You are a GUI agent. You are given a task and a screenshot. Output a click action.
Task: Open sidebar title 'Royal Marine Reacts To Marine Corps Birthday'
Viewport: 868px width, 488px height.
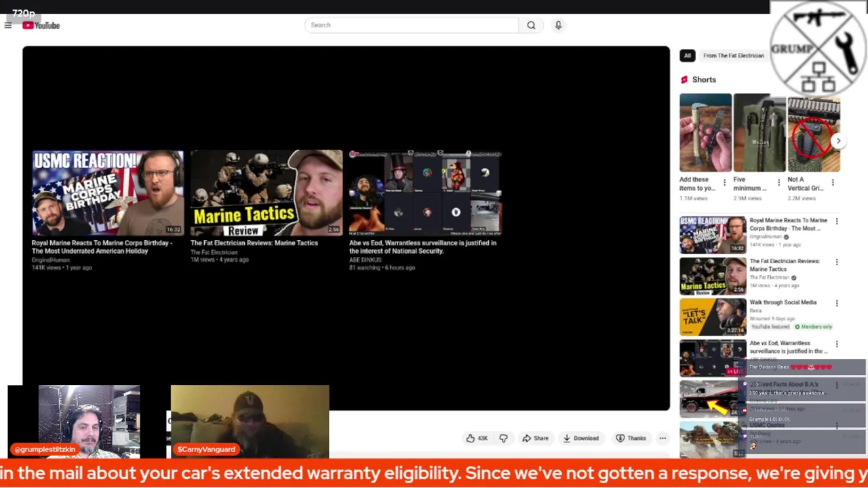(788, 224)
